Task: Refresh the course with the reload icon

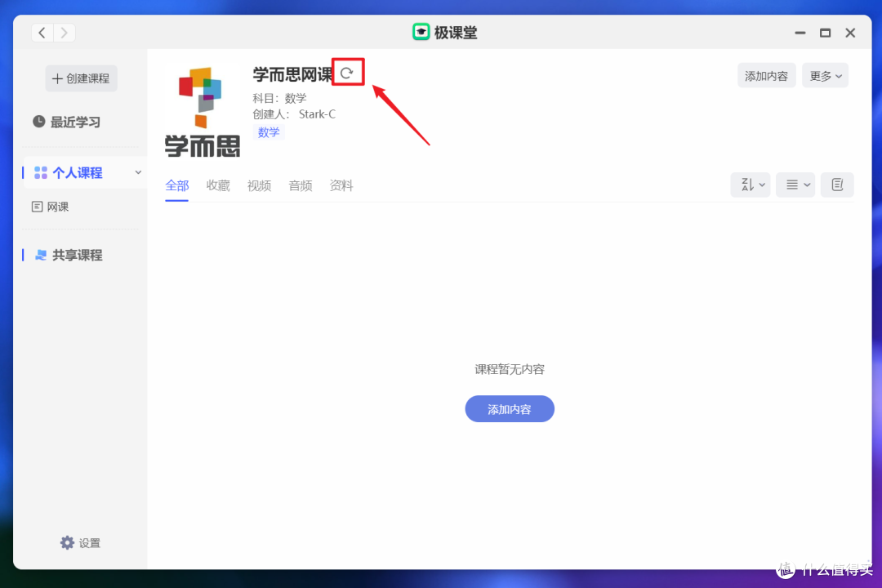Action: pyautogui.click(x=347, y=73)
